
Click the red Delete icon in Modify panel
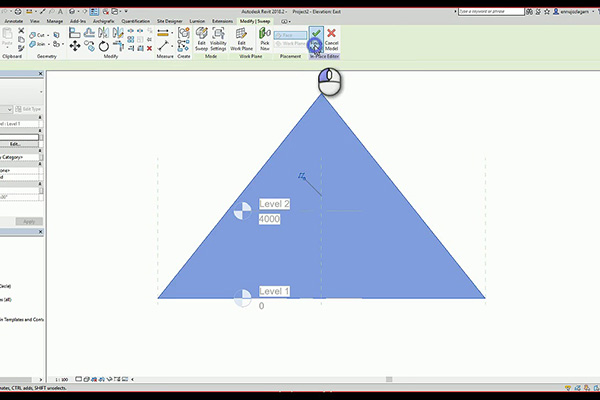click(x=149, y=48)
